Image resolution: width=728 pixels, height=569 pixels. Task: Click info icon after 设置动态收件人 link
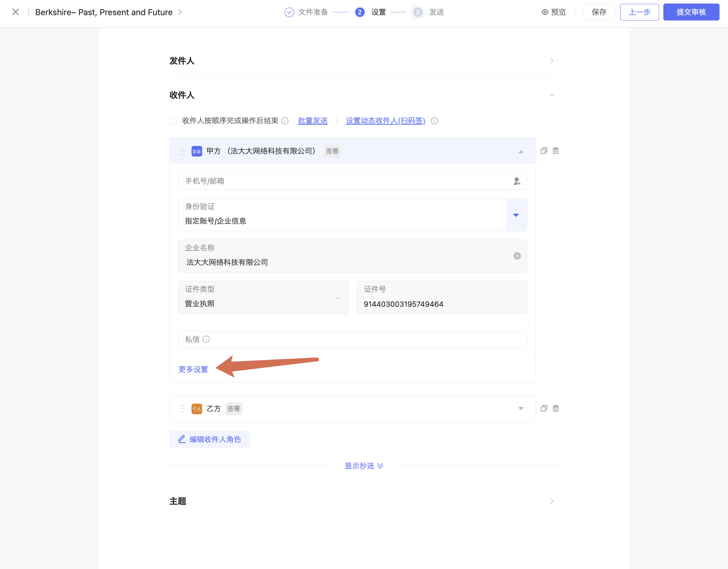point(434,121)
